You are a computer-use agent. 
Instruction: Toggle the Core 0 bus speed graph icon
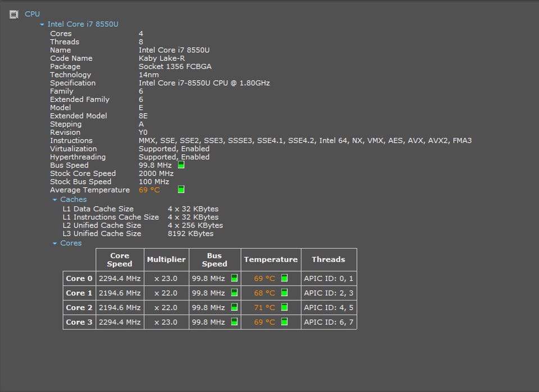pos(234,278)
